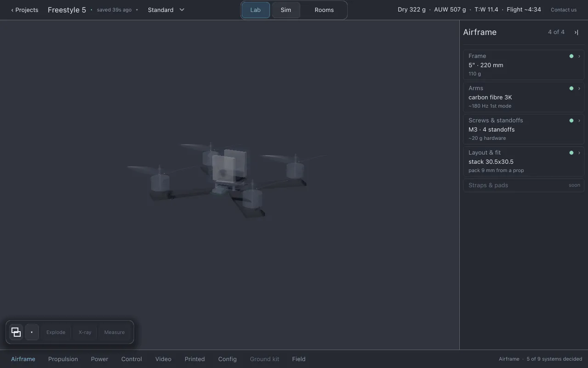Open the small arrow menu beside the view icon
The image size is (588, 368).
point(32,332)
